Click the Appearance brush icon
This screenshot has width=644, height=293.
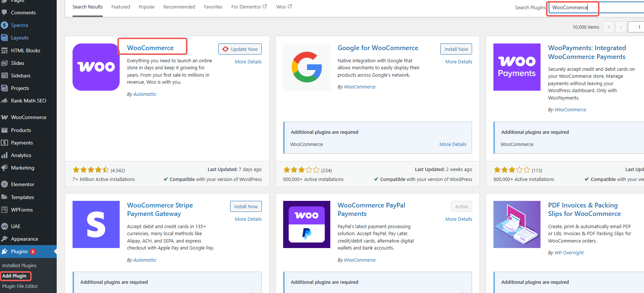click(x=4, y=239)
